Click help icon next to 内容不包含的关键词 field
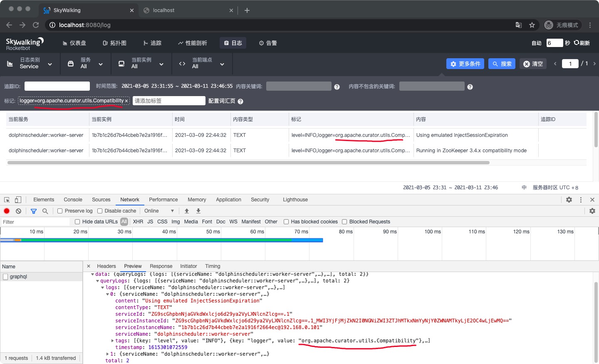 tap(470, 87)
